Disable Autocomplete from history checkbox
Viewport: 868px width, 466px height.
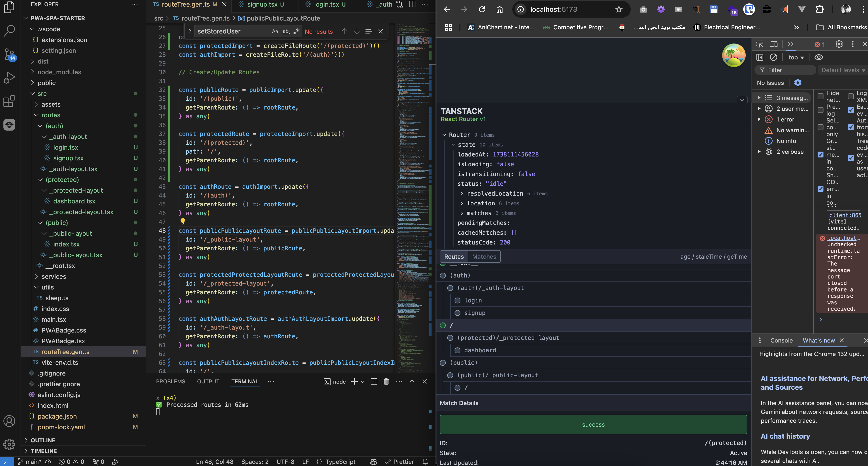click(x=851, y=127)
